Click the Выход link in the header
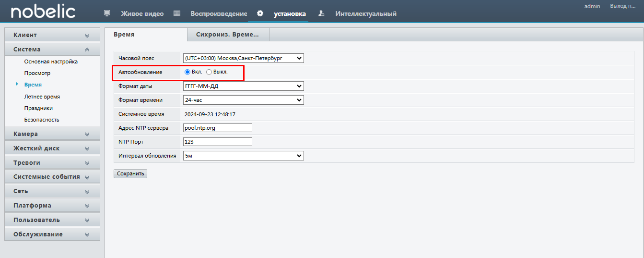The width and height of the screenshot is (644, 258). point(622,6)
